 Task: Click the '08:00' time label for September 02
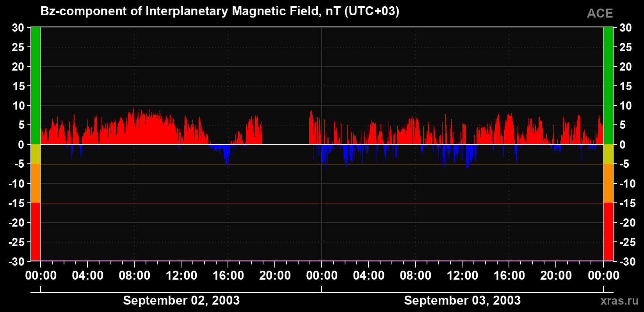coord(135,276)
